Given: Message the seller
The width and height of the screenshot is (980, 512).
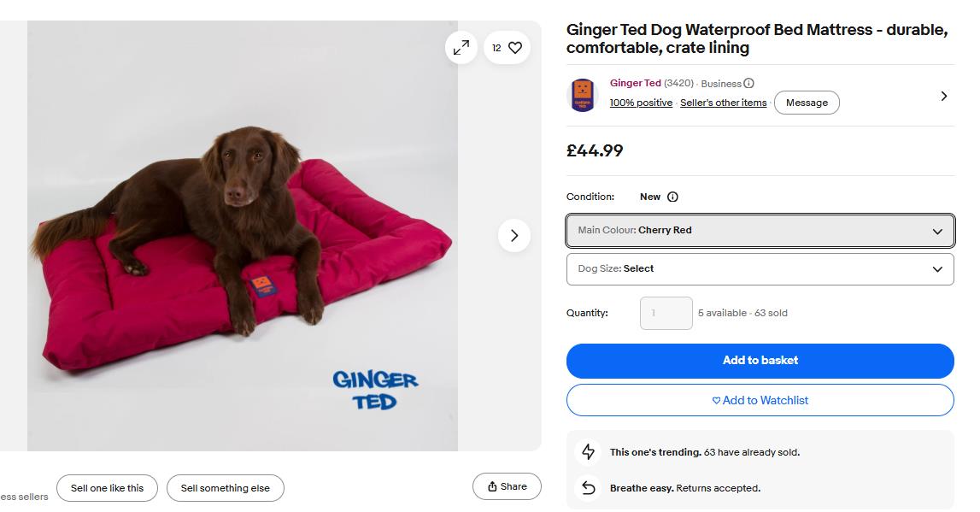Looking at the screenshot, I should click(807, 103).
